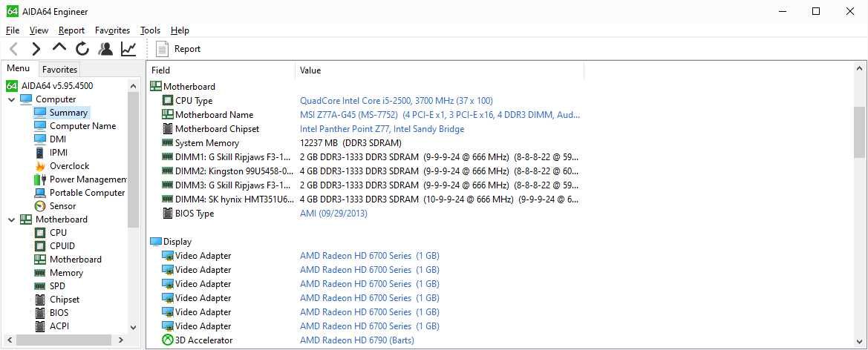Click the 12237 MB (DDR3 SDRAM) value
This screenshot has width=868, height=350.
[350, 142]
